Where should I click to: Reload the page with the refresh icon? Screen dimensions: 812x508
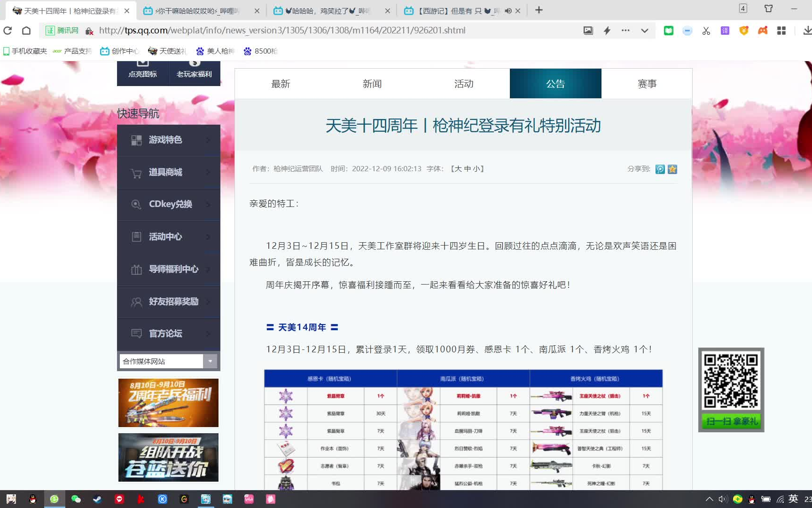click(x=8, y=31)
